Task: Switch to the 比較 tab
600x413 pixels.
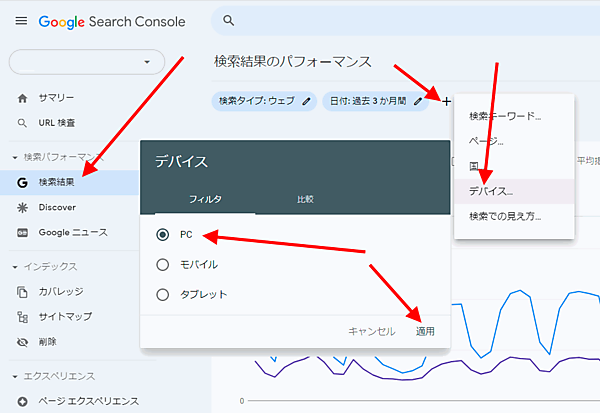Action: coord(305,199)
